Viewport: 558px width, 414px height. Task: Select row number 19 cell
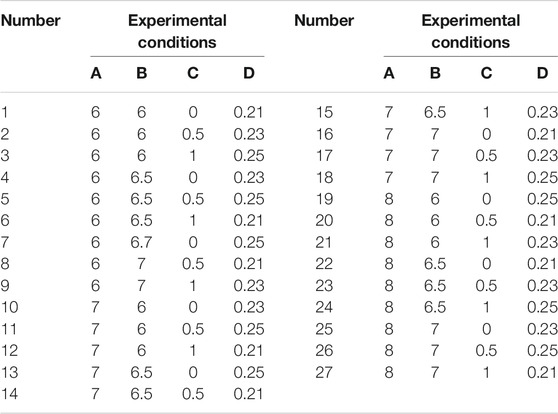[x=324, y=199]
